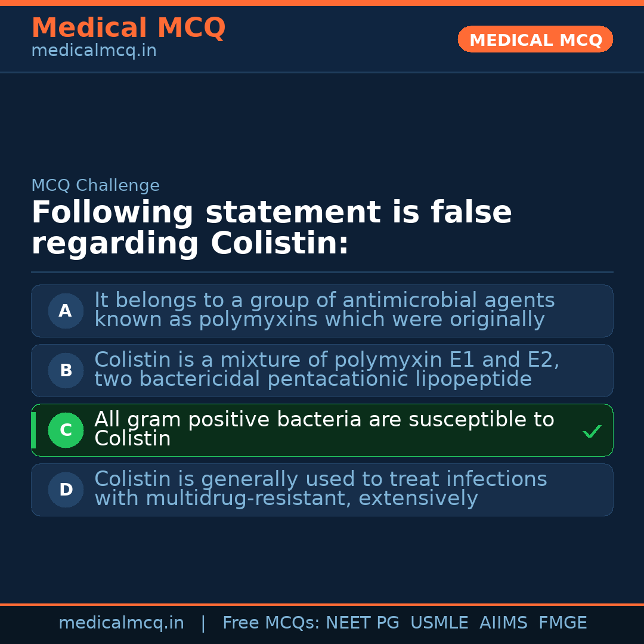Click the letter D circle badge

click(66, 490)
